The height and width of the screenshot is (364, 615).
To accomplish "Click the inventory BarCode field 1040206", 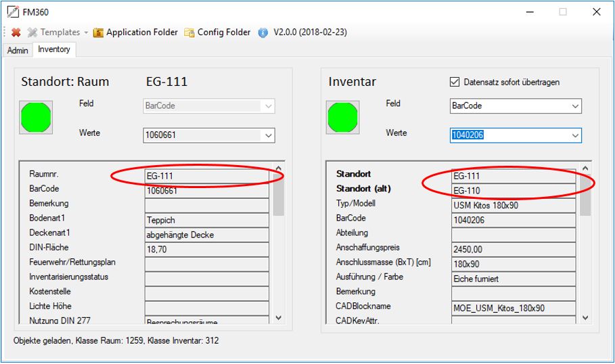I will coord(514,220).
